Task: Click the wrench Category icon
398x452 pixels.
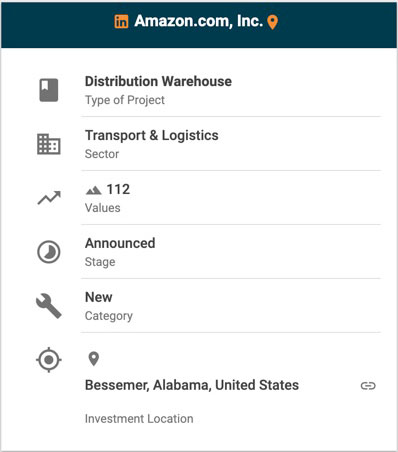Action: click(x=49, y=306)
